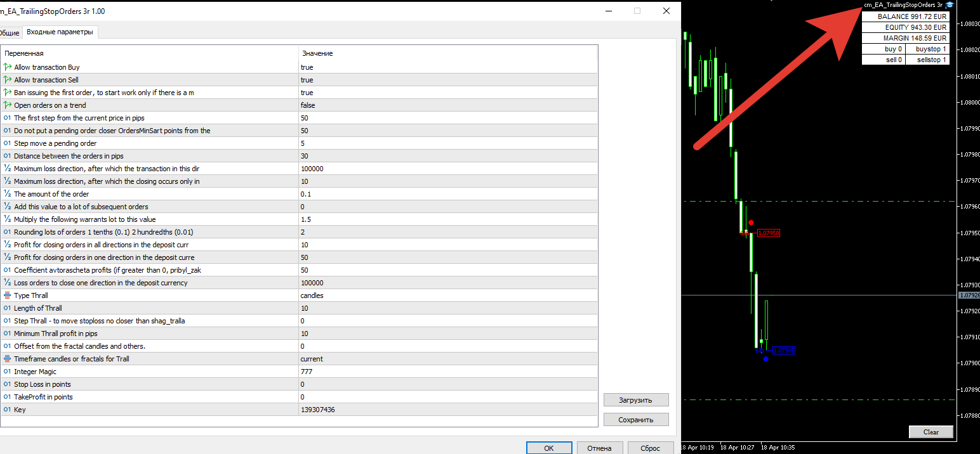Click the Clear button on the chart

[x=931, y=432]
